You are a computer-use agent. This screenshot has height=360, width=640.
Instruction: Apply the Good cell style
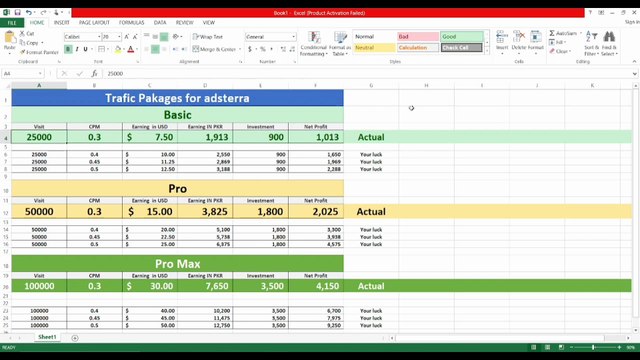462,37
